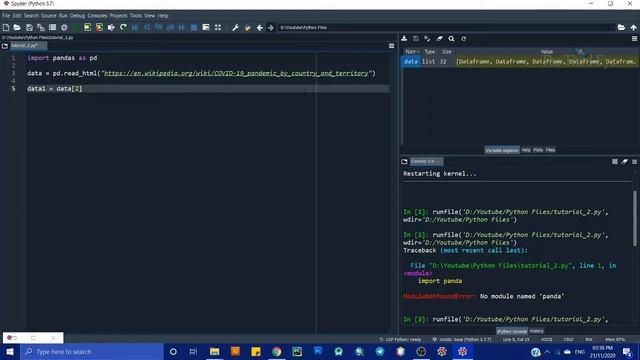640x360 pixels.
Task: Refresh the variables list
Action: pyautogui.click(x=464, y=38)
